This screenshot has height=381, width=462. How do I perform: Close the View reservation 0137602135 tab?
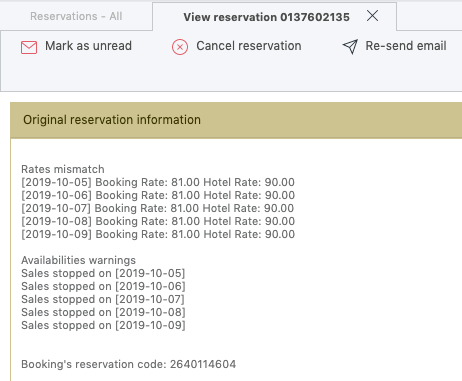pos(372,16)
